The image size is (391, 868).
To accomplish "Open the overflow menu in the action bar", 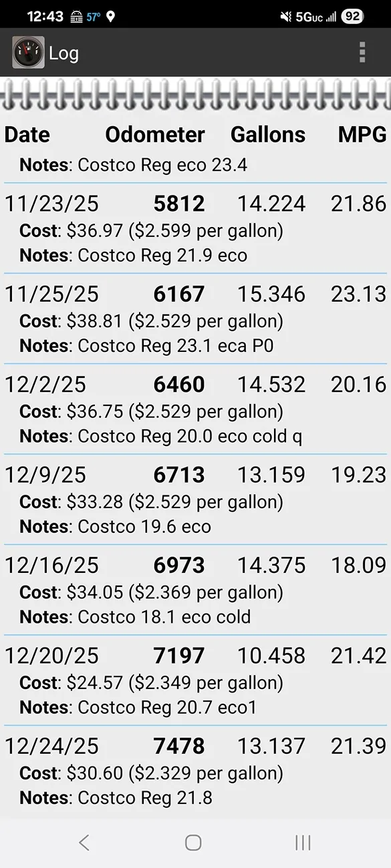I will (362, 52).
